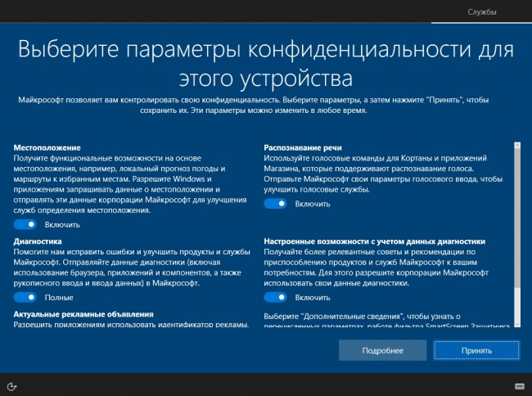This screenshot has width=532, height=396.
Task: Click the Полные label next to toggle
Action: 59,298
